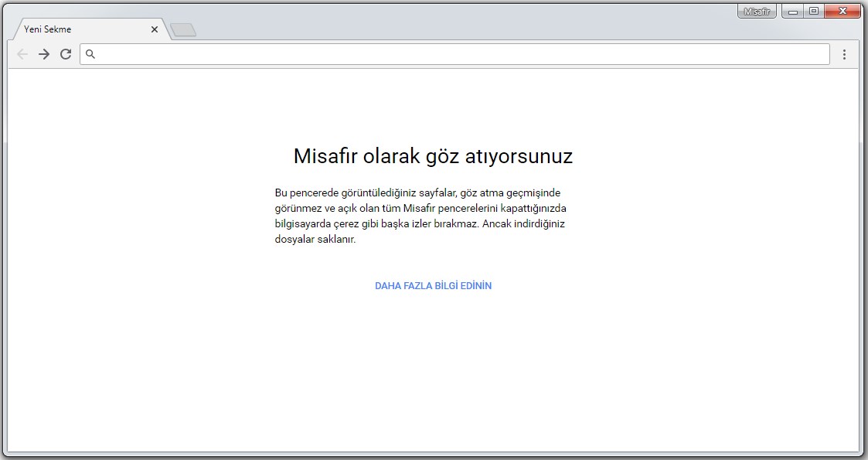Open a new tab with the tab-strip button
The width and height of the screenshot is (868, 460).
pyautogui.click(x=183, y=30)
